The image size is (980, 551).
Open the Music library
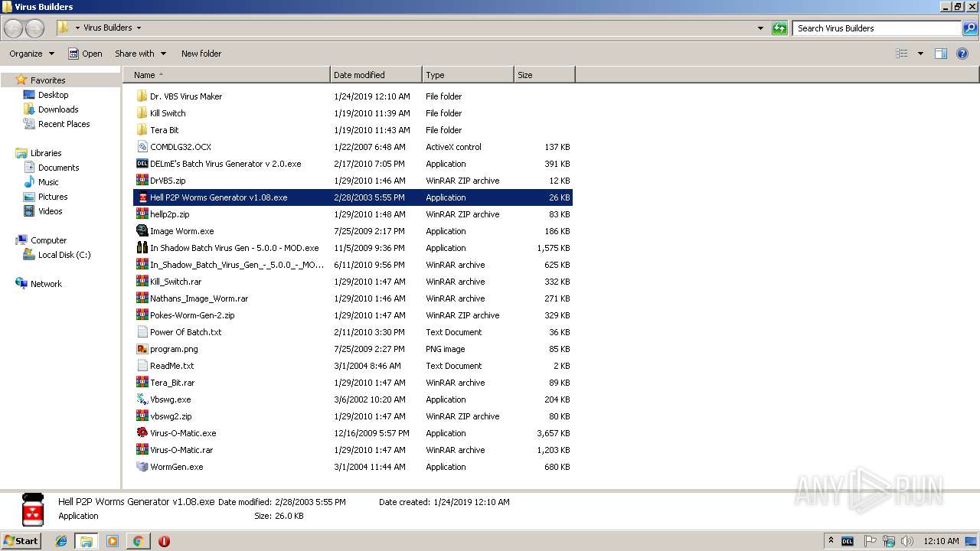[x=48, y=182]
